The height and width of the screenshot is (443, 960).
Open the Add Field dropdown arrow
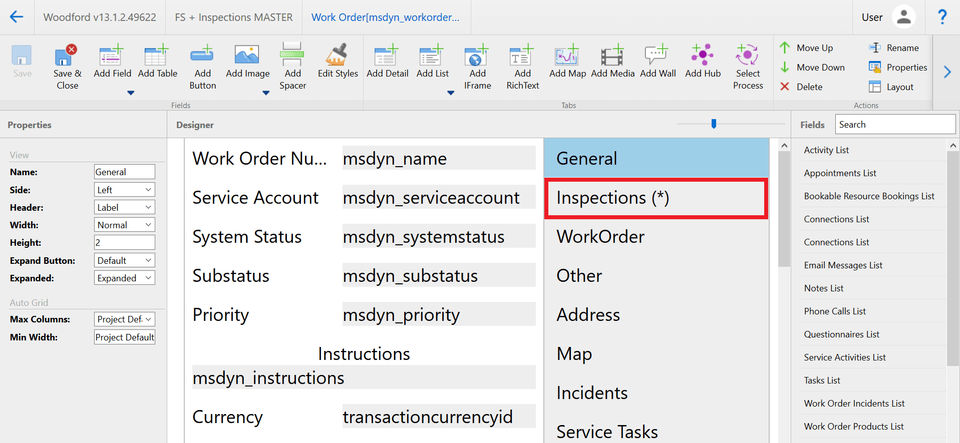point(130,94)
